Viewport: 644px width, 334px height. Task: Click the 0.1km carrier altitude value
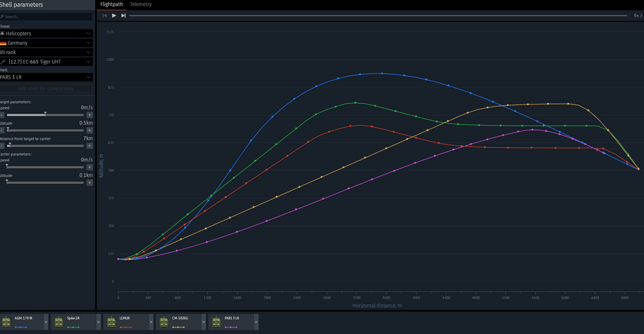86,175
